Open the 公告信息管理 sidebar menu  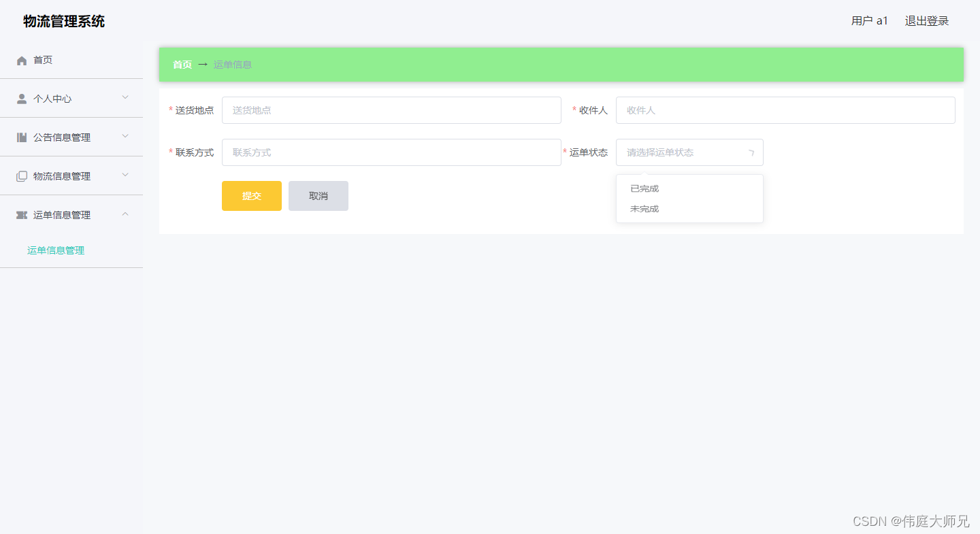[x=71, y=137]
